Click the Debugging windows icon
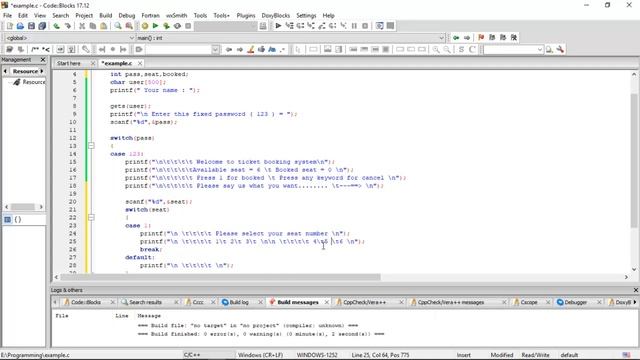The height and width of the screenshot is (360, 640). 380,26
